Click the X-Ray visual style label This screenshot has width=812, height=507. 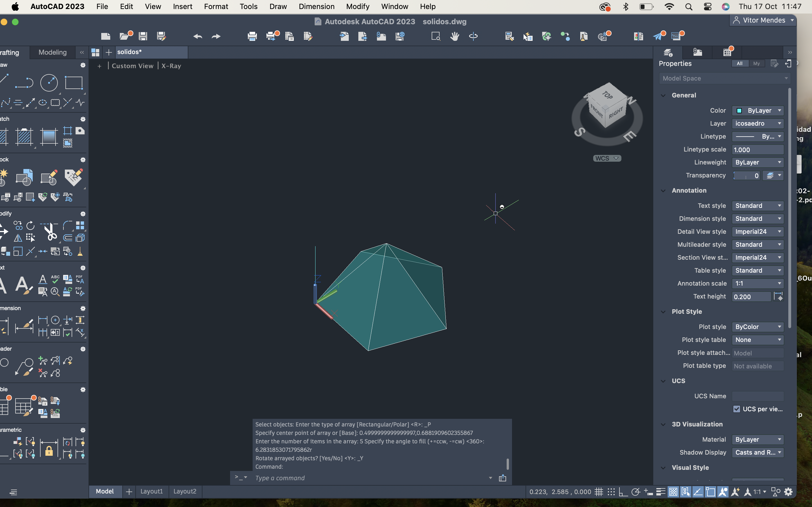(171, 66)
